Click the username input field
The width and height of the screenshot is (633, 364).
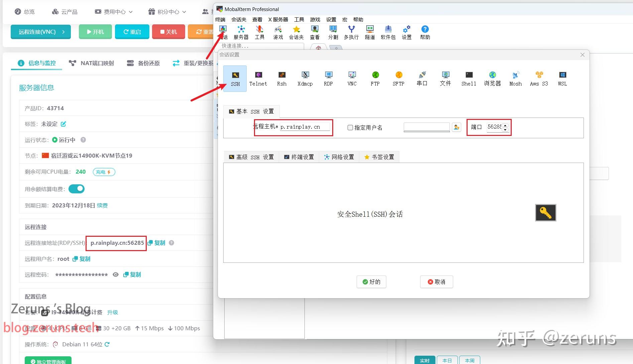click(426, 127)
